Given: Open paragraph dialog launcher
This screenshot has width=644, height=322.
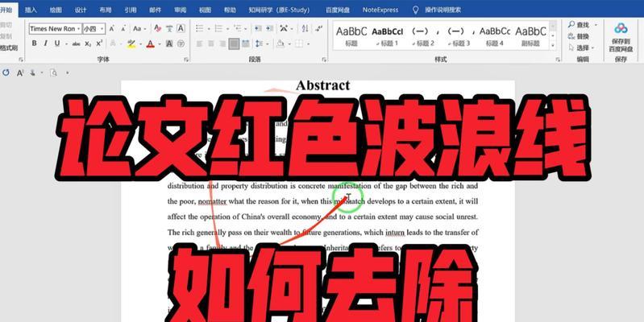Looking at the screenshot, I should click(x=324, y=60).
